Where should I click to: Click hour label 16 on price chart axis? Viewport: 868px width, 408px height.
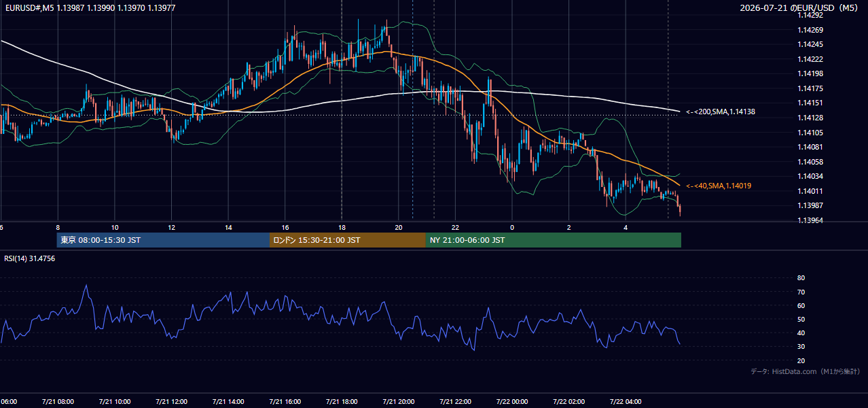point(285,228)
